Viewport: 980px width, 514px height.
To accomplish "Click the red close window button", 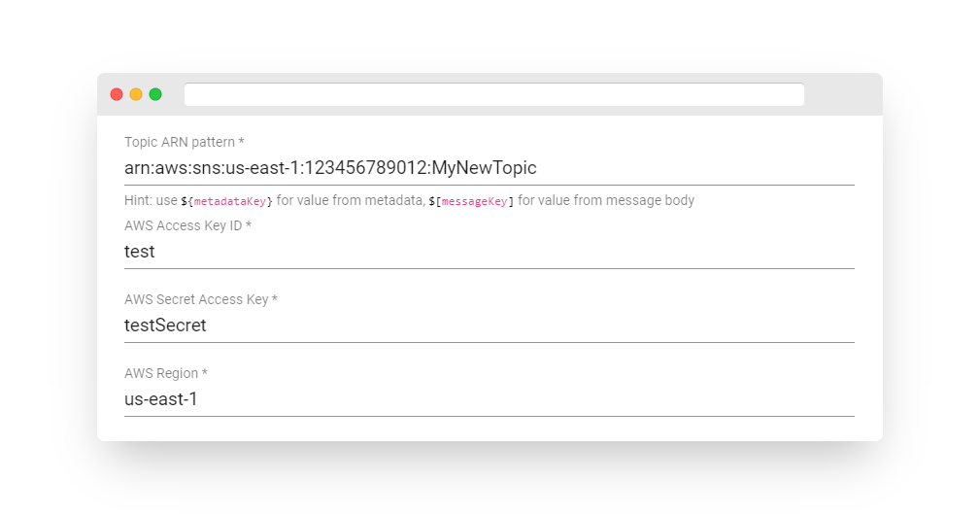I will (x=117, y=94).
